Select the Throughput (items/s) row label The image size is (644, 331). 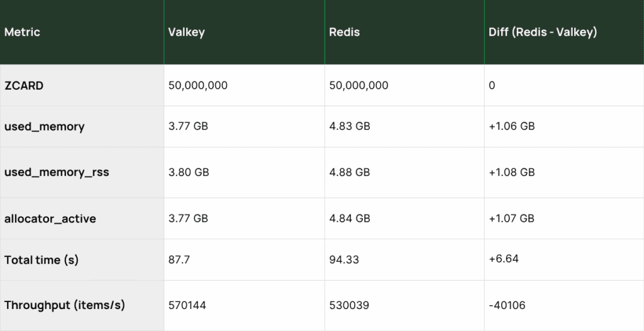tap(65, 305)
